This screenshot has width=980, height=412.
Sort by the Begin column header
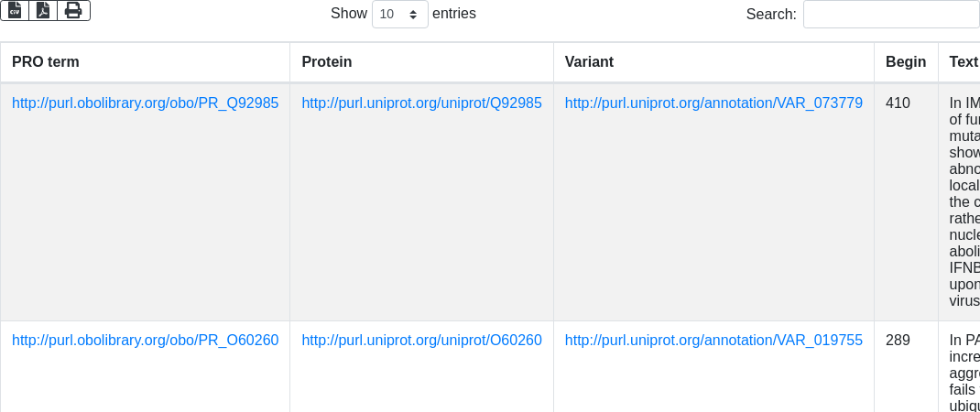[905, 62]
